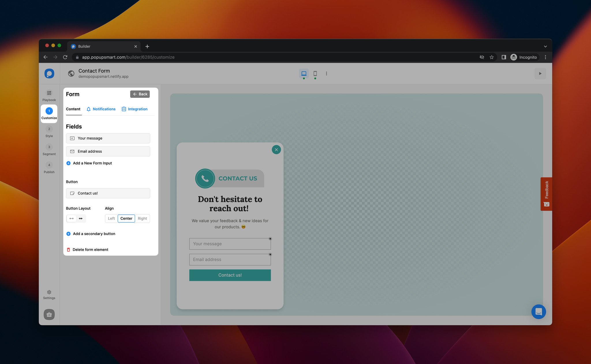This screenshot has height=364, width=591.
Task: Switch to the Notifications tab
Action: (101, 109)
